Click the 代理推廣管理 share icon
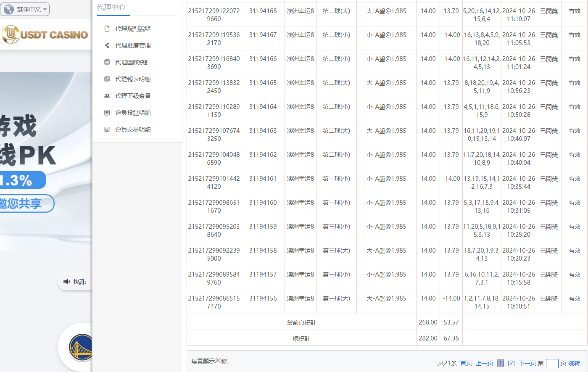 tap(107, 45)
